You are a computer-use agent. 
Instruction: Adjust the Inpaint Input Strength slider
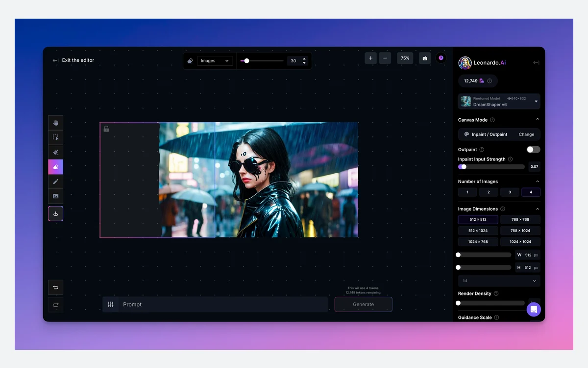[491, 167]
